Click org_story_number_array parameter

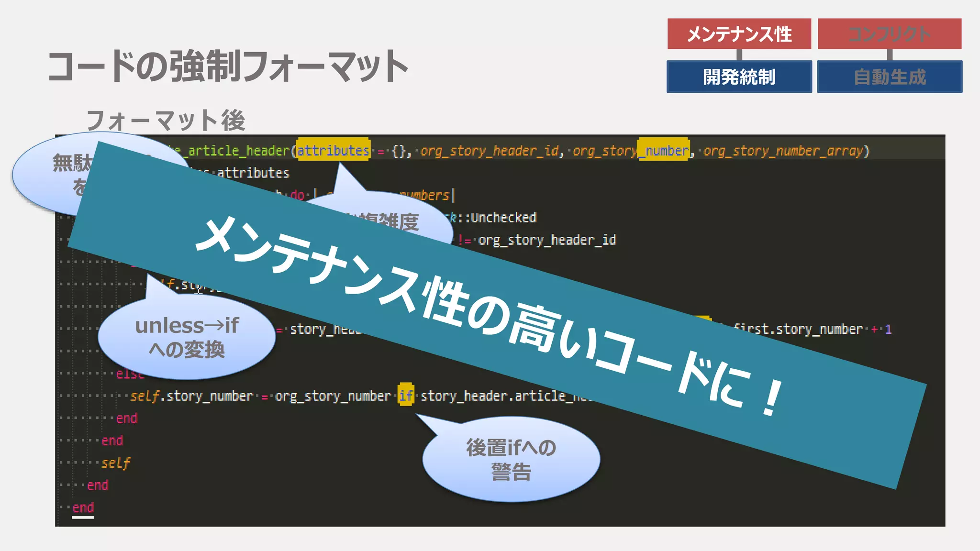783,151
